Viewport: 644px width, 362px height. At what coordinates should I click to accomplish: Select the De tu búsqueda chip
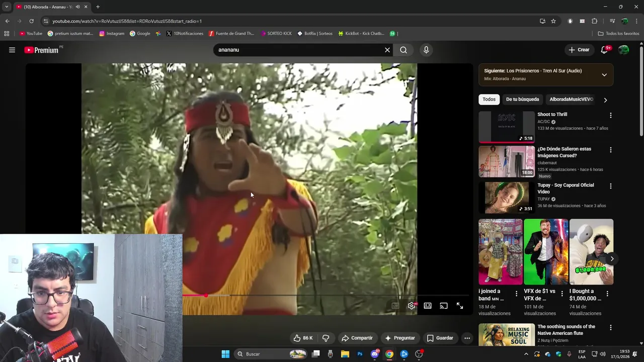pyautogui.click(x=522, y=100)
